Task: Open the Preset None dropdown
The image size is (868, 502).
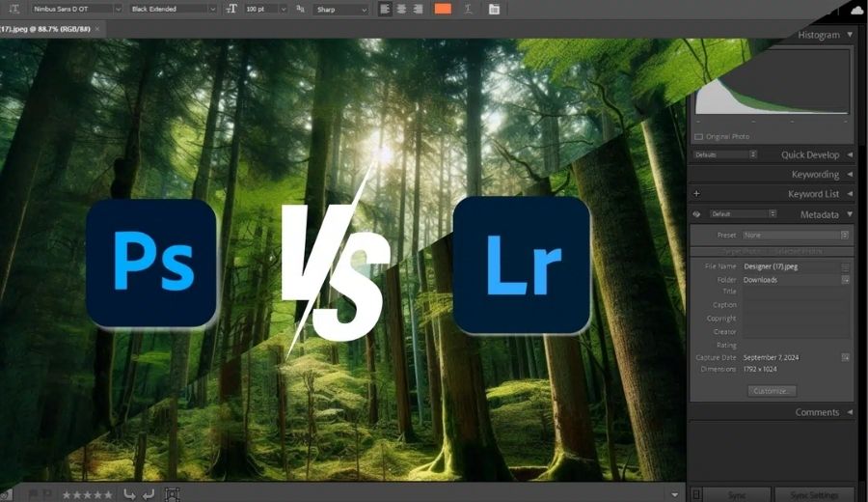Action: pyautogui.click(x=796, y=235)
